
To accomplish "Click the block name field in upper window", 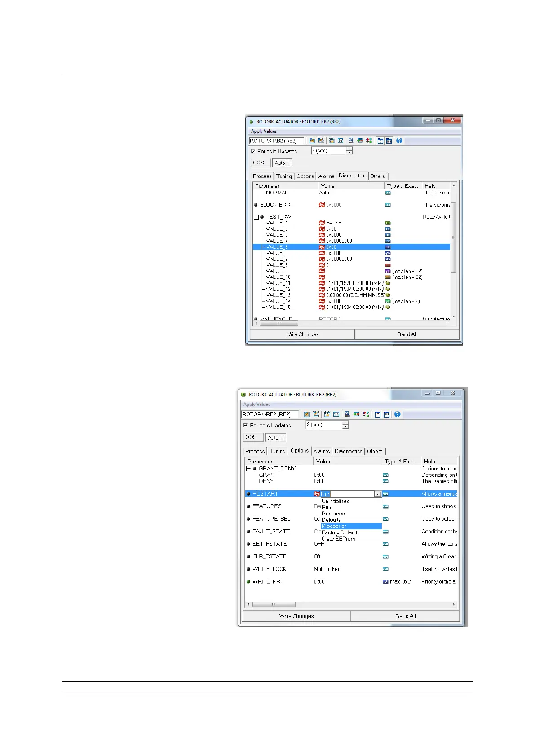I will [x=277, y=141].
